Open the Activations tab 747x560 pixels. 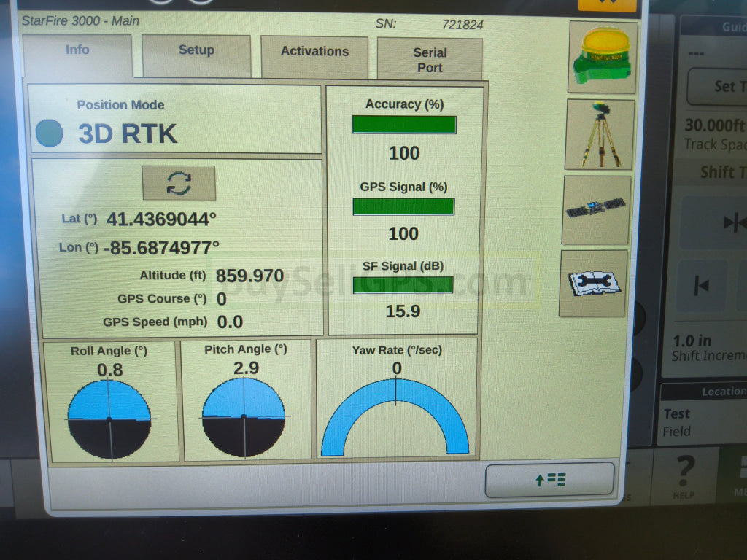pos(314,57)
